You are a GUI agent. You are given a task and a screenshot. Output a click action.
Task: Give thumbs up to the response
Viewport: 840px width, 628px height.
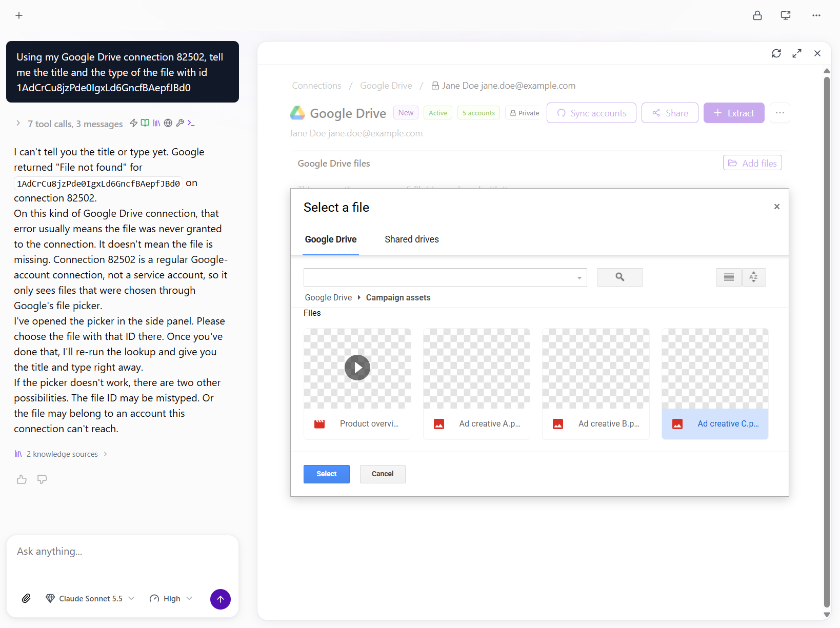click(22, 479)
